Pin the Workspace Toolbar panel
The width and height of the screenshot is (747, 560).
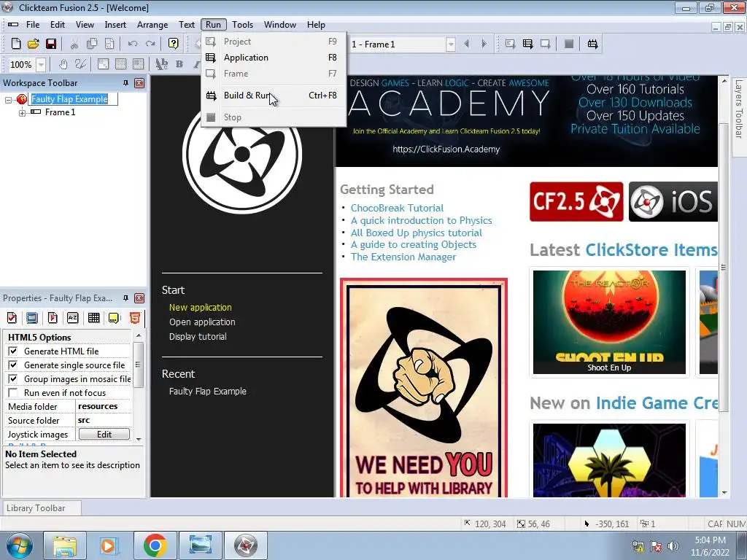[x=125, y=83]
